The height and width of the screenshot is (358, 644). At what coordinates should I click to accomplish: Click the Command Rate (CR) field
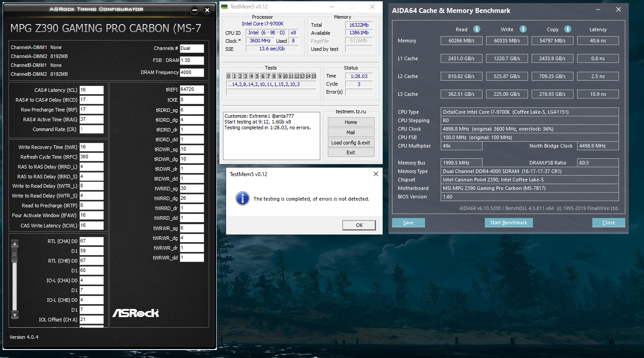coord(91,129)
